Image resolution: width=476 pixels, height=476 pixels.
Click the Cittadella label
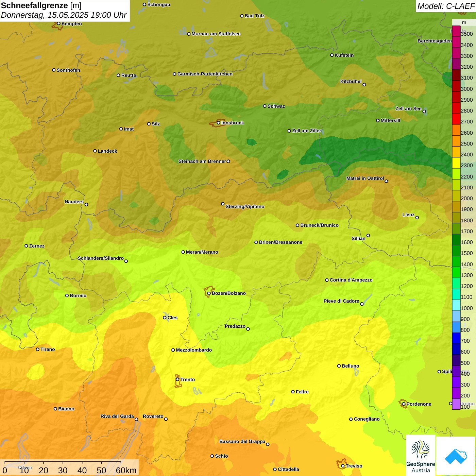coord(288,469)
